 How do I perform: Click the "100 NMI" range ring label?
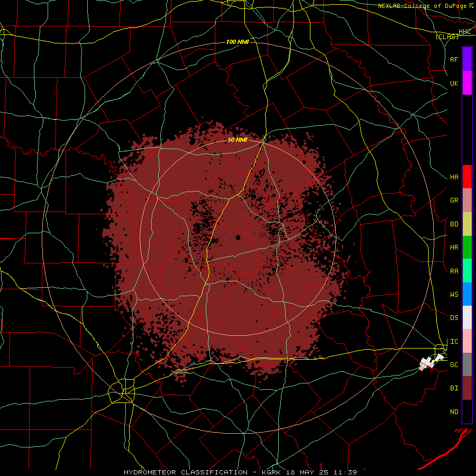coord(237,42)
